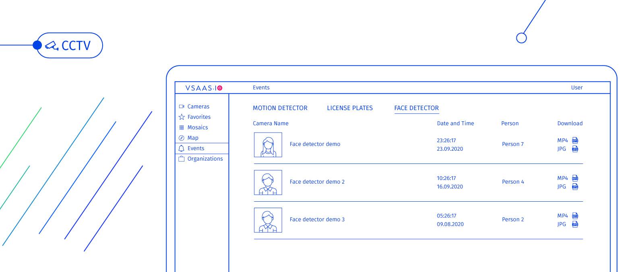Open Face detector demo 3 camera link
The width and height of the screenshot is (644, 272).
click(317, 220)
